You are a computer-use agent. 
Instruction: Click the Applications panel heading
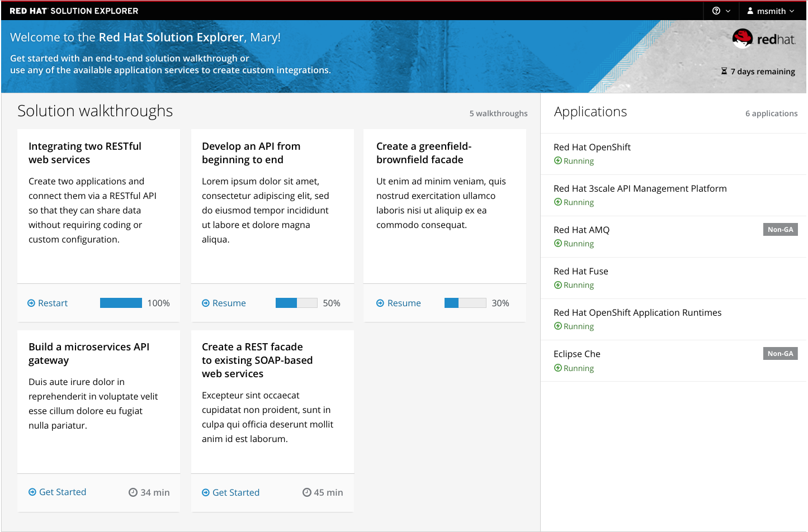coord(590,112)
